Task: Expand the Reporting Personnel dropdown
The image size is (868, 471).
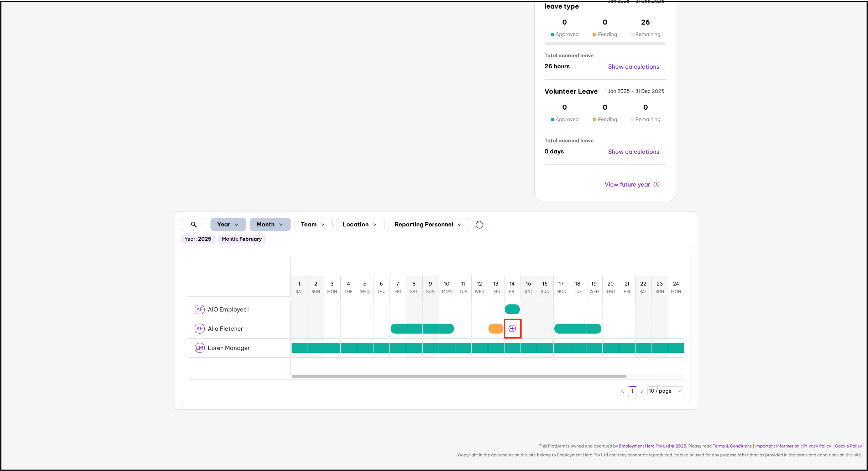Action: click(428, 225)
